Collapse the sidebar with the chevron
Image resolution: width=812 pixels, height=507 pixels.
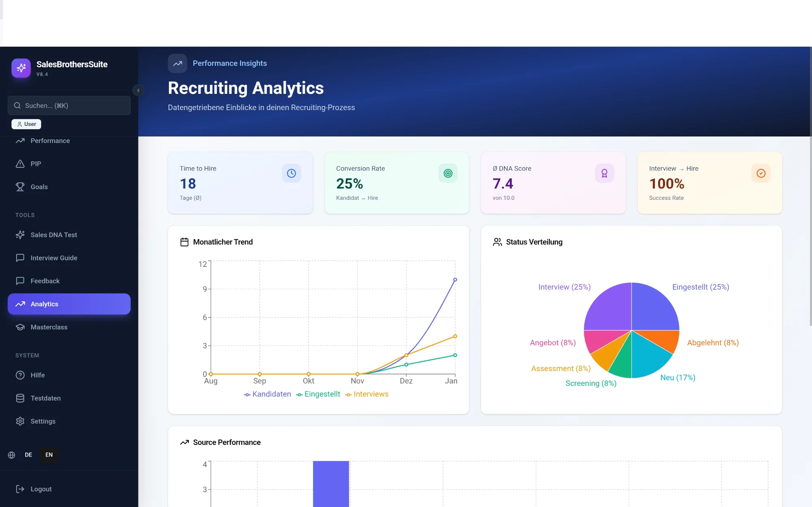tap(138, 90)
